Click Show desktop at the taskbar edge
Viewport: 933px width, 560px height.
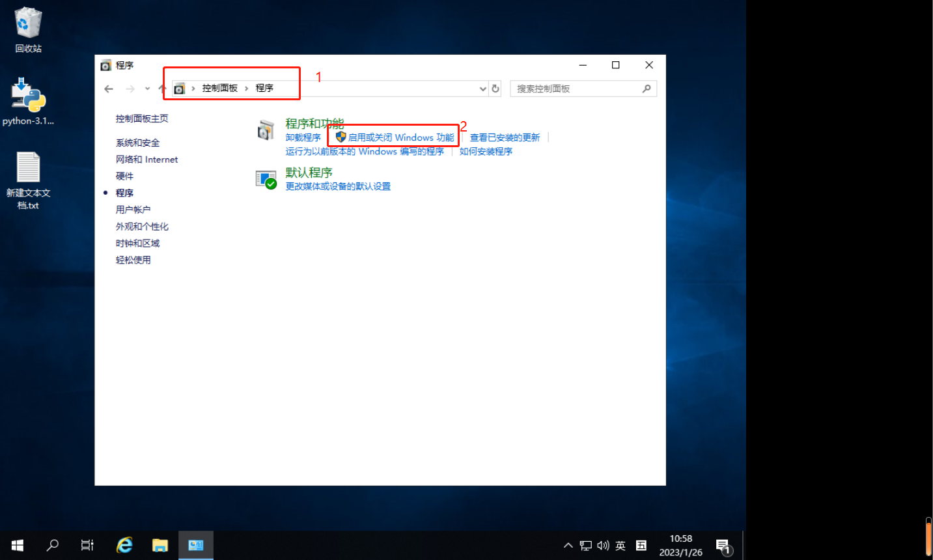(744, 546)
